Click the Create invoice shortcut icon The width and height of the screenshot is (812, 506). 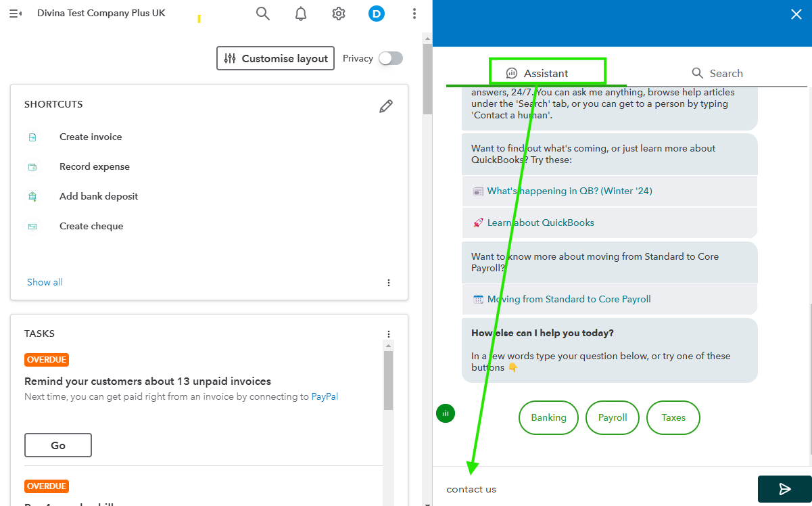point(32,137)
